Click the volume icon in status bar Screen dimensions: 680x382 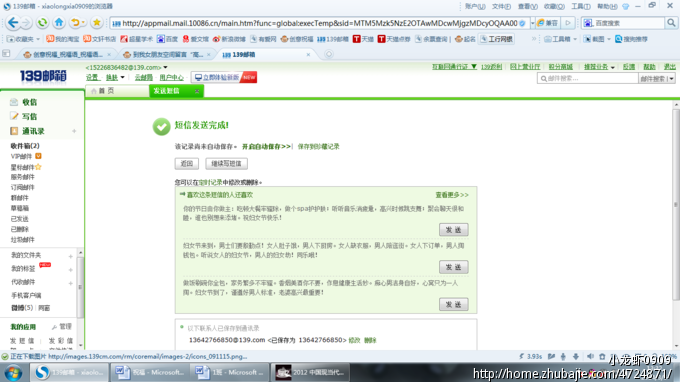(590, 356)
